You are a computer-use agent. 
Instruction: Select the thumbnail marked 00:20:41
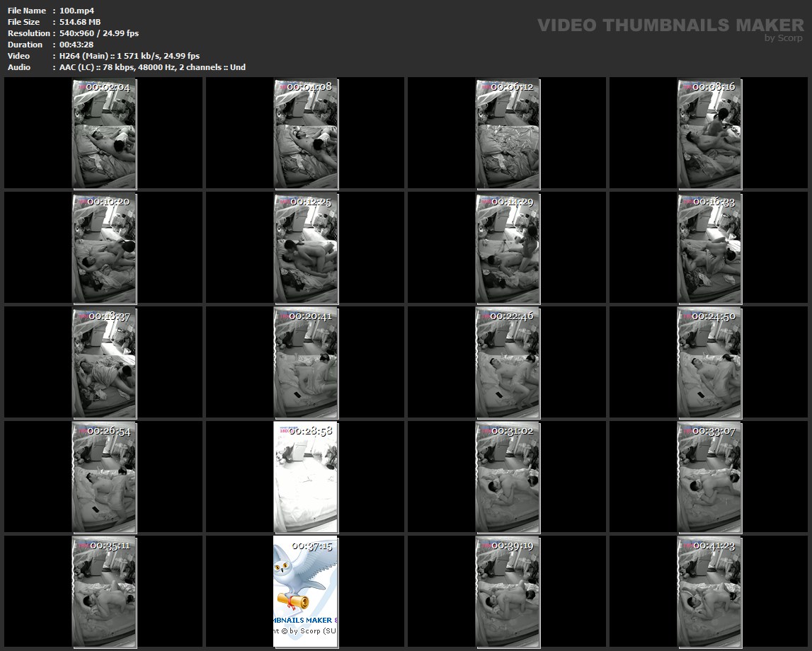point(306,362)
